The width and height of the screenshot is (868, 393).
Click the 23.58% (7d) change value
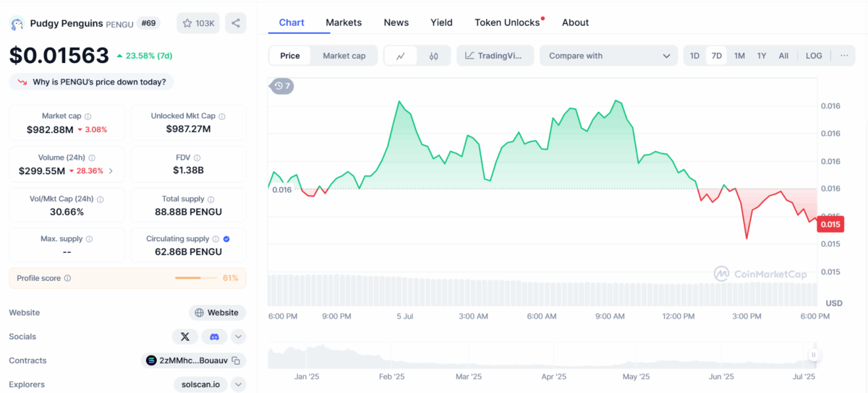[149, 56]
